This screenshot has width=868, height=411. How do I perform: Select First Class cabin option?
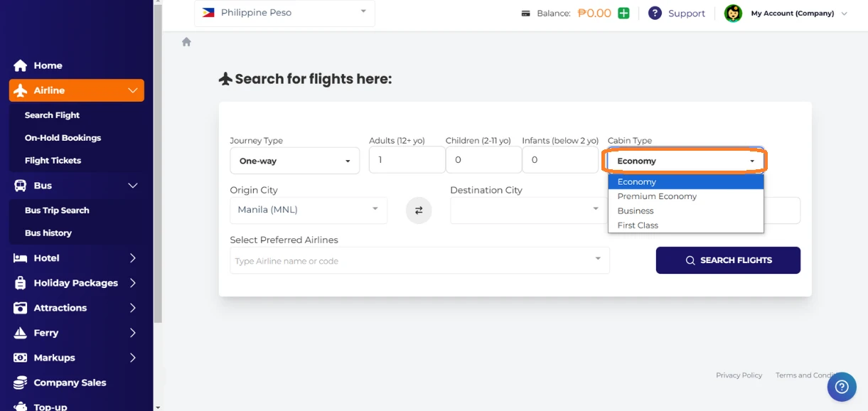coord(638,225)
